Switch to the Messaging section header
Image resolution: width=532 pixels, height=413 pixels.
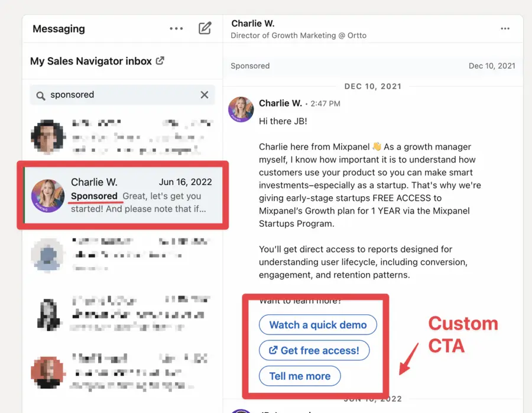point(58,28)
